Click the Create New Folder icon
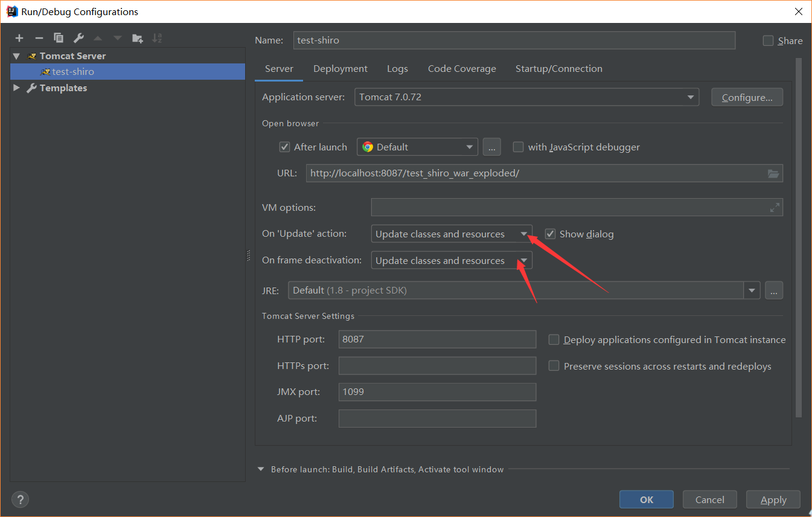 pyautogui.click(x=138, y=38)
